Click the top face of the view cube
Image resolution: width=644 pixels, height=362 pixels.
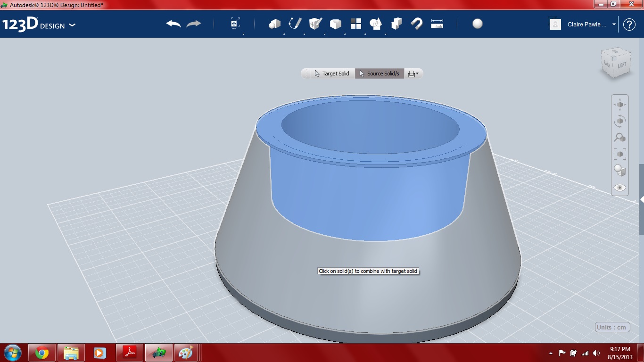(x=616, y=52)
